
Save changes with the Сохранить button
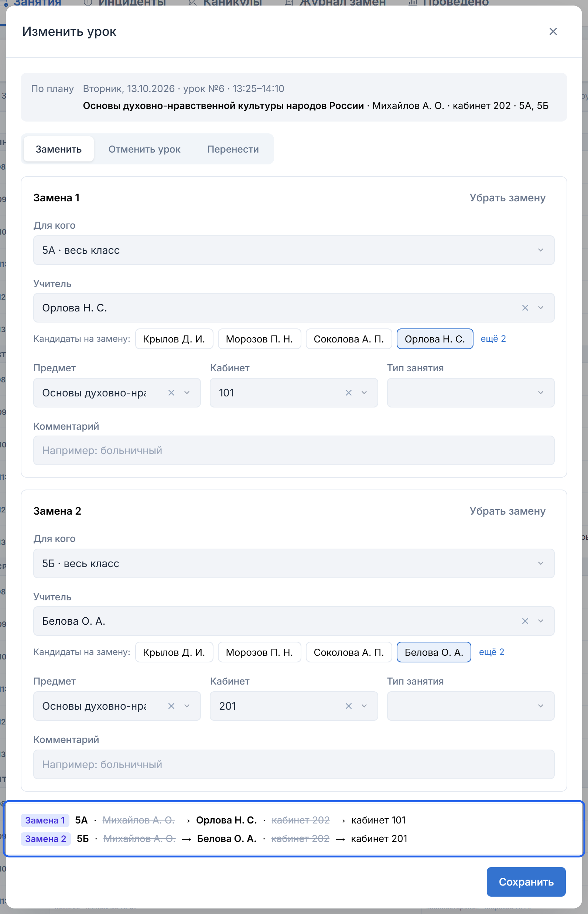point(526,881)
